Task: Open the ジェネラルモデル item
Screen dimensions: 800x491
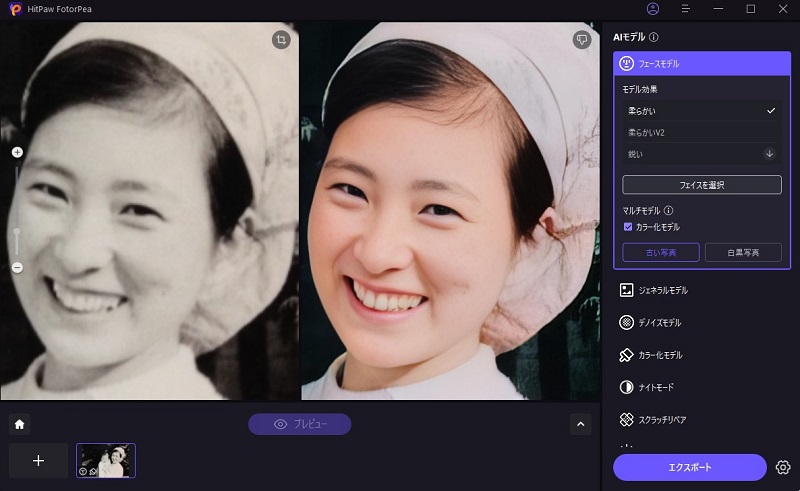Action: click(x=702, y=290)
